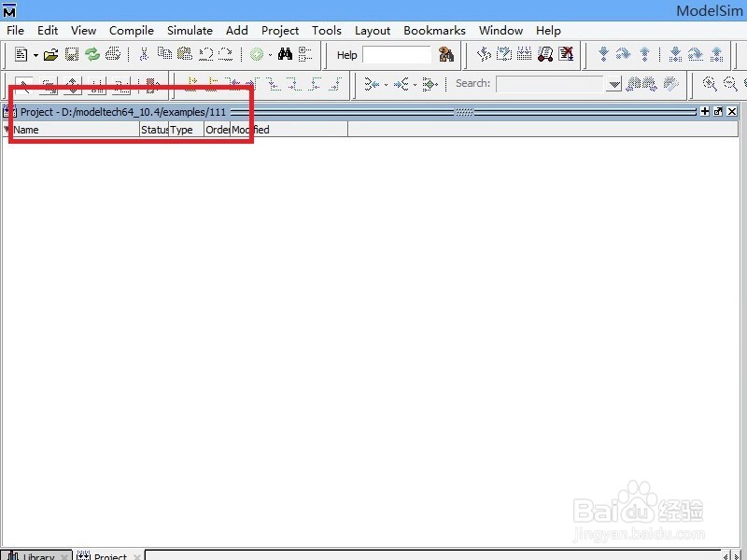Open the Edit menu
Image resolution: width=747 pixels, height=560 pixels.
coord(48,31)
